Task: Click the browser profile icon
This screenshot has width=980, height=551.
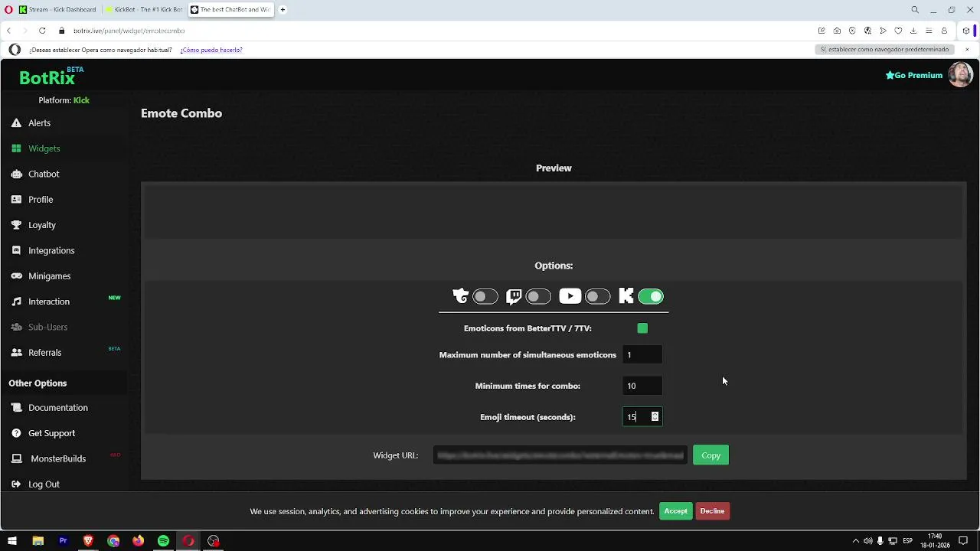Action: tap(944, 31)
